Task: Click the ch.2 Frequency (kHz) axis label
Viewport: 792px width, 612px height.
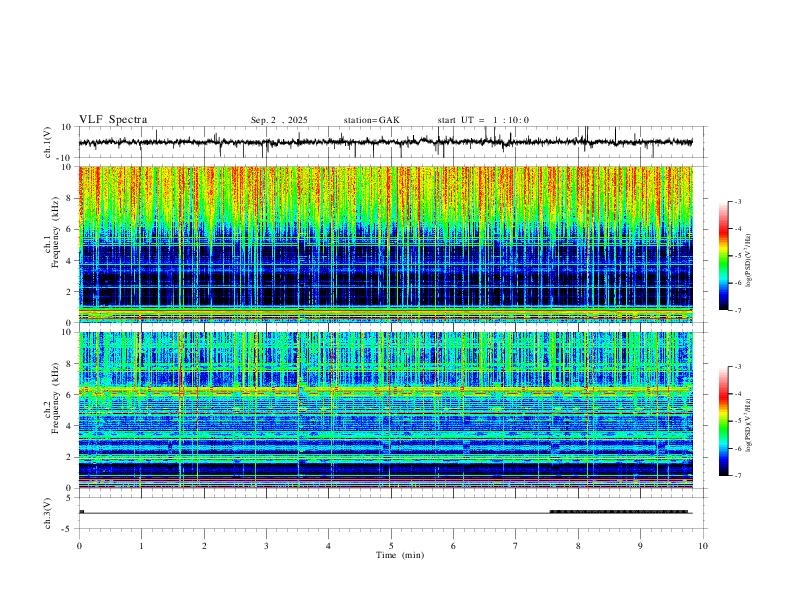Action: (52, 398)
